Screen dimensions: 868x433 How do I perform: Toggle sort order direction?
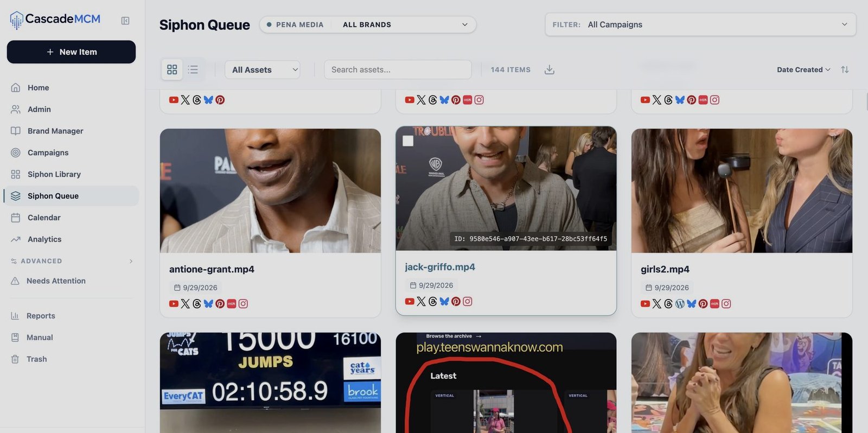[845, 69]
